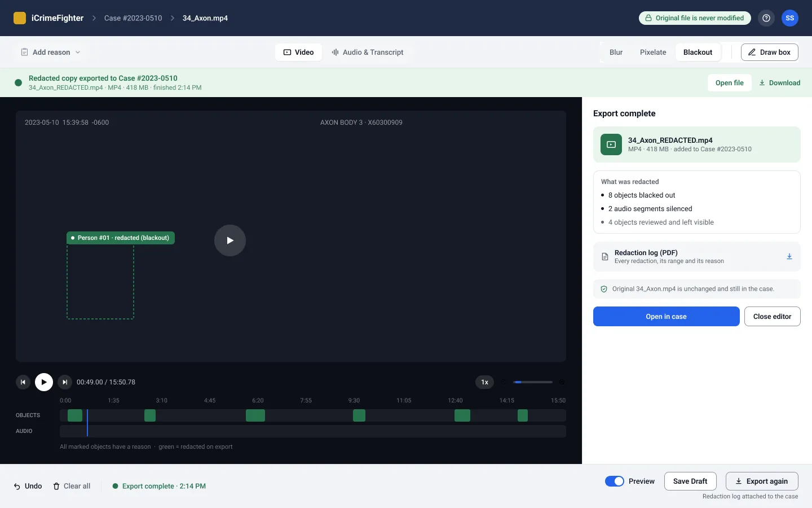Toggle the Preview switch off
This screenshot has width=812, height=508.
(615, 481)
